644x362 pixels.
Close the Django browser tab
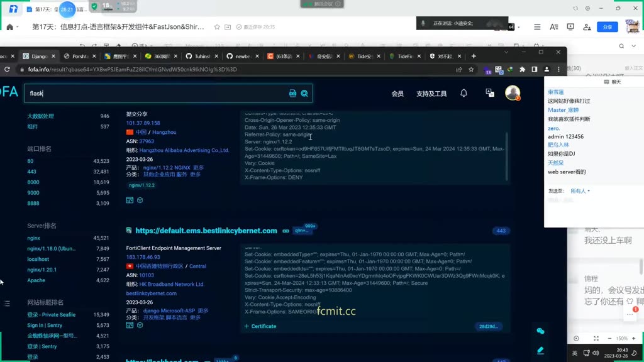pyautogui.click(x=53, y=56)
